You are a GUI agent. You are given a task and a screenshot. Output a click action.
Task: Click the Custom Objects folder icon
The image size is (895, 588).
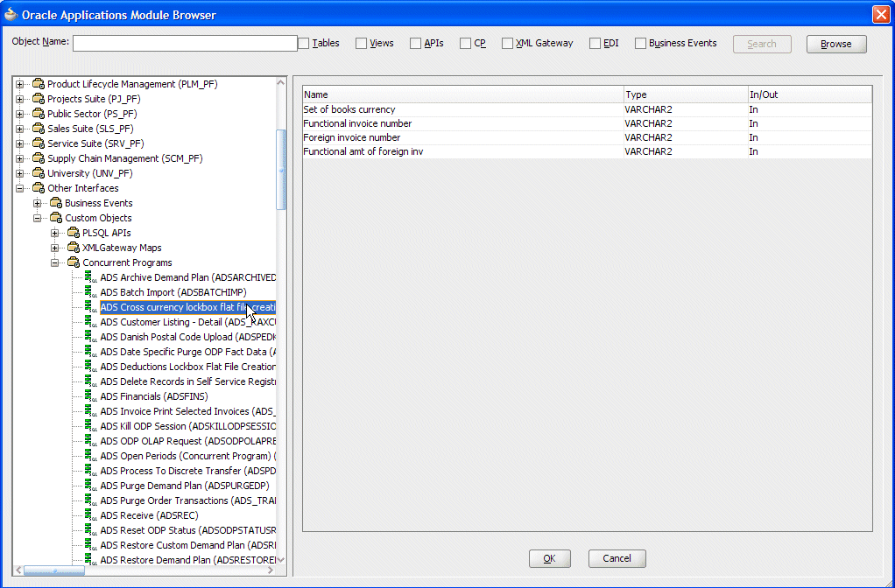(56, 217)
